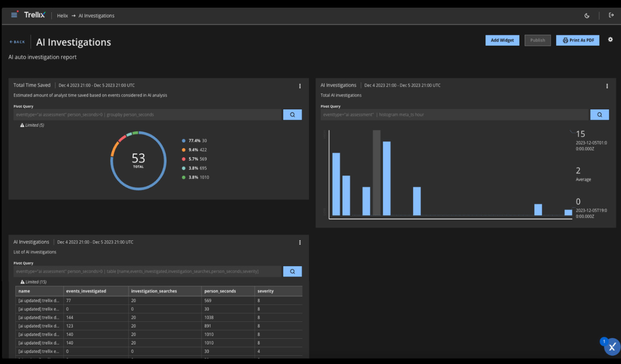This screenshot has width=621, height=364.
Task: Click the red 5.7% legend dot
Action: pos(184,159)
